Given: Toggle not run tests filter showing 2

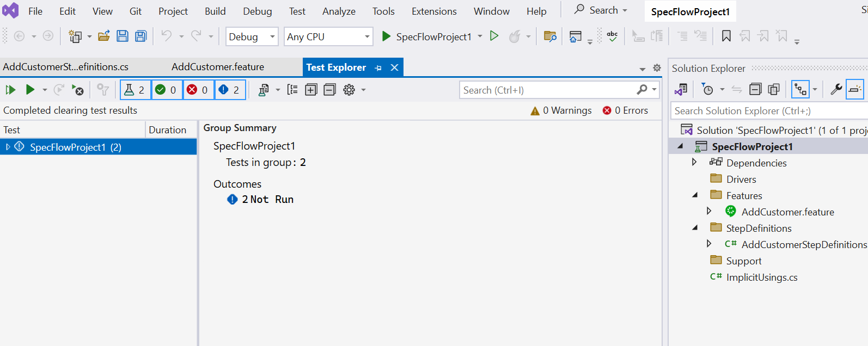Looking at the screenshot, I should point(230,90).
